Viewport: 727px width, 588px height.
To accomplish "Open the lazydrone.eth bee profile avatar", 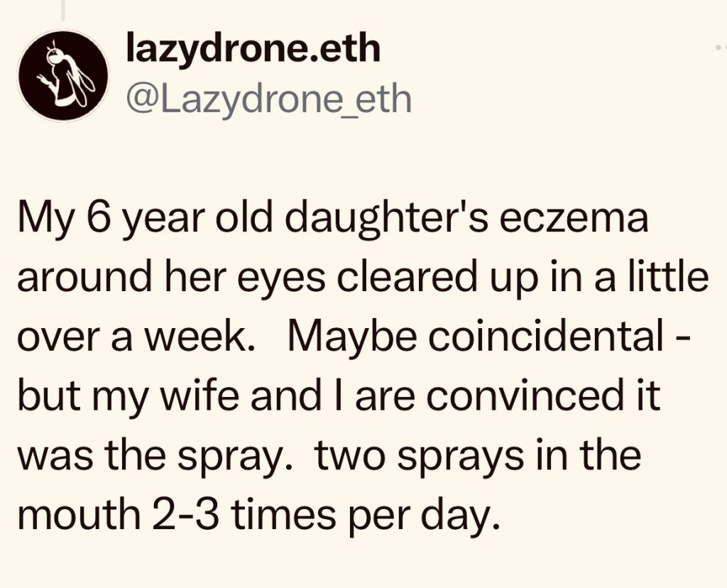I will [63, 75].
